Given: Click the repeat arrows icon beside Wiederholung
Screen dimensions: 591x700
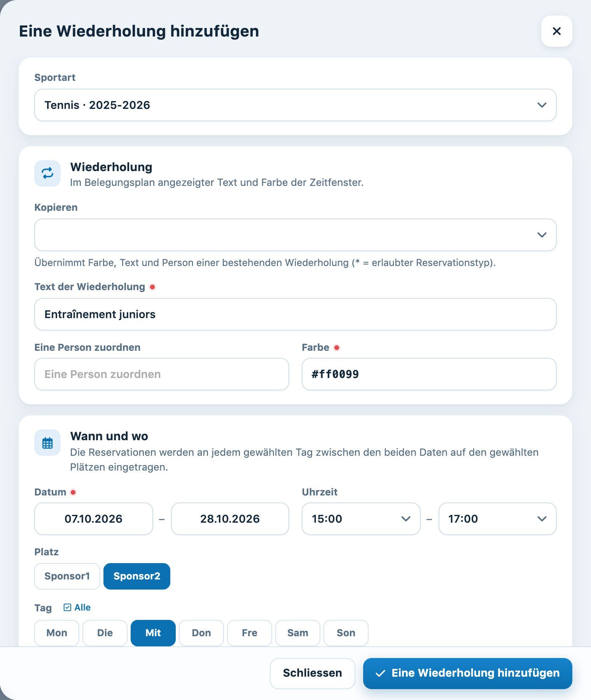Looking at the screenshot, I should pos(47,173).
